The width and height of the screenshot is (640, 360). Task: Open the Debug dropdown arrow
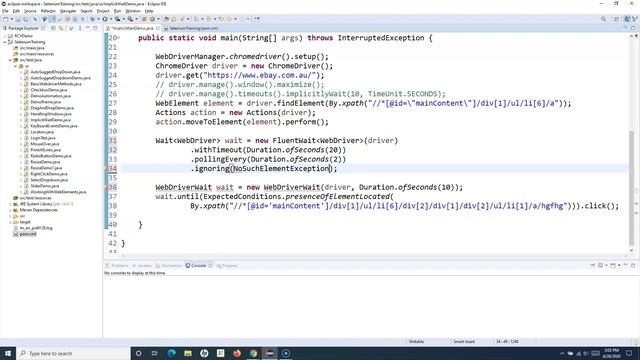point(98,19)
